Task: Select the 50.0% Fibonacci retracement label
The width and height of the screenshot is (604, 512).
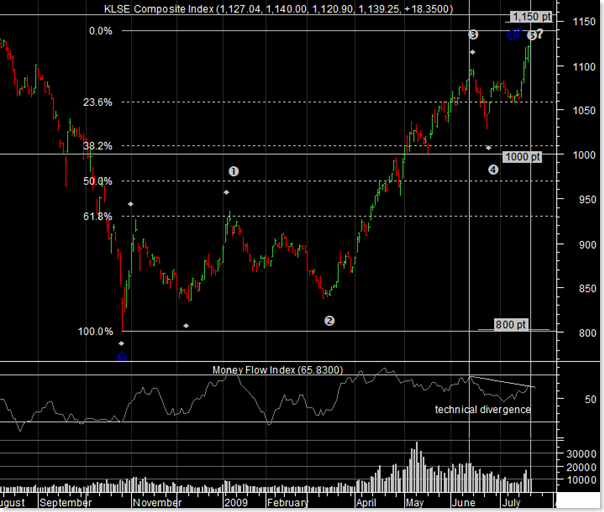Action: (x=98, y=181)
